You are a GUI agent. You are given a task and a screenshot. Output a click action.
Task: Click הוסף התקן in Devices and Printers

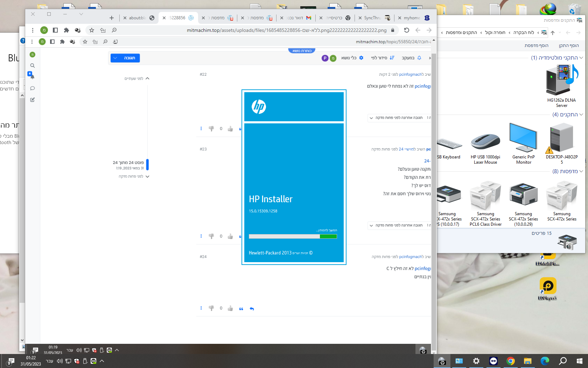569,46
